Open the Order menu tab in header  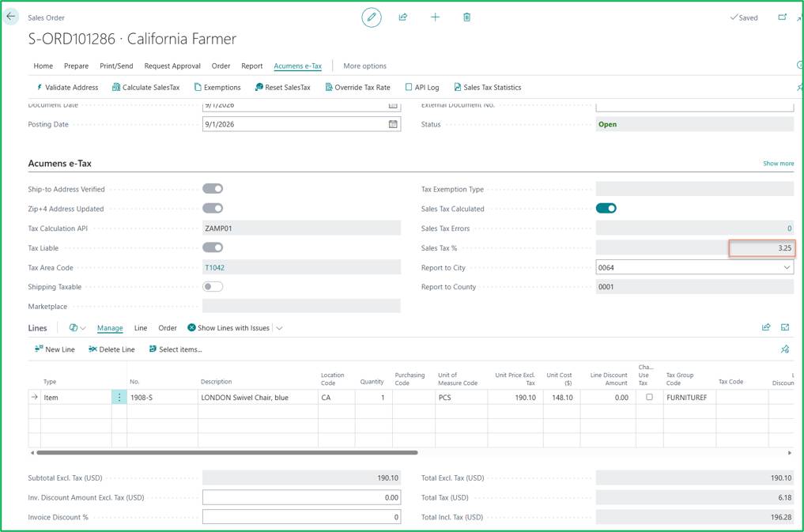[x=221, y=66]
